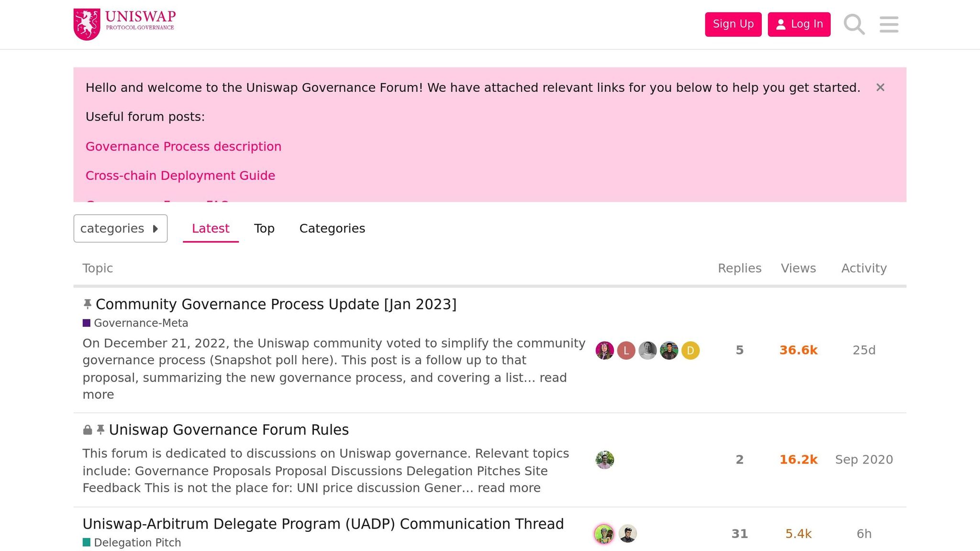The image size is (980, 551).
Task: Sort topics by the Replies column
Action: [x=739, y=268]
